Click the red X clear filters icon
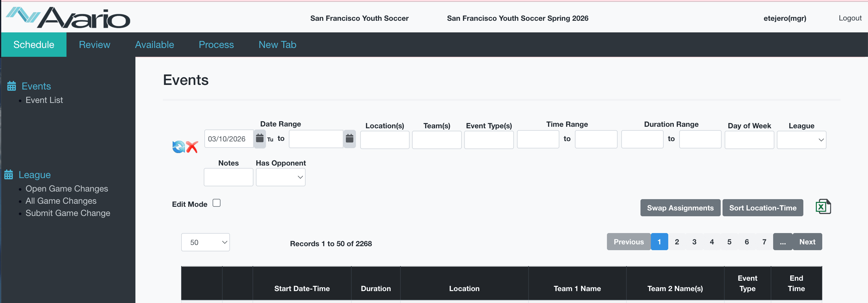868x303 pixels. point(192,147)
